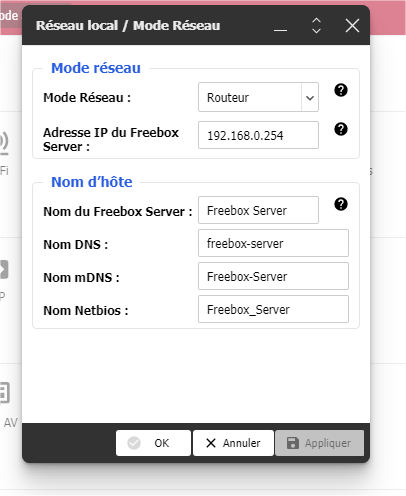406x496 pixels.
Task: Select the Mode réseau section heading
Action: pyautogui.click(x=96, y=68)
